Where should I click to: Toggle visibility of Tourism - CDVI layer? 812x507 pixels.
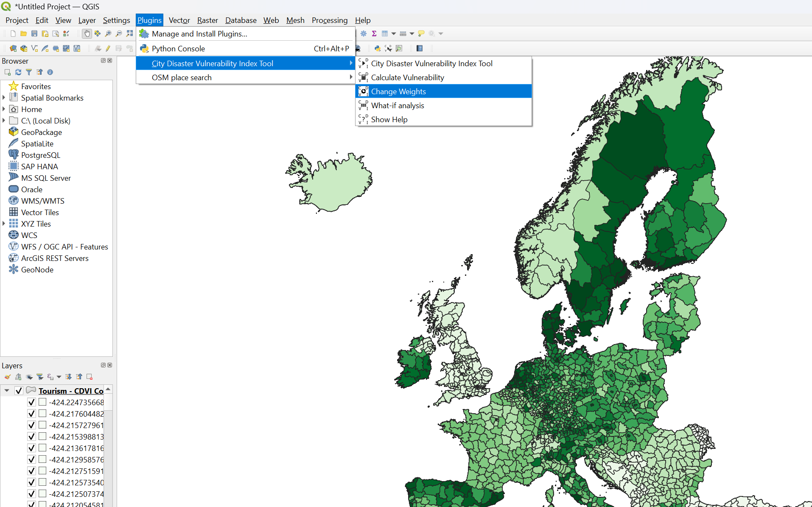coord(19,391)
